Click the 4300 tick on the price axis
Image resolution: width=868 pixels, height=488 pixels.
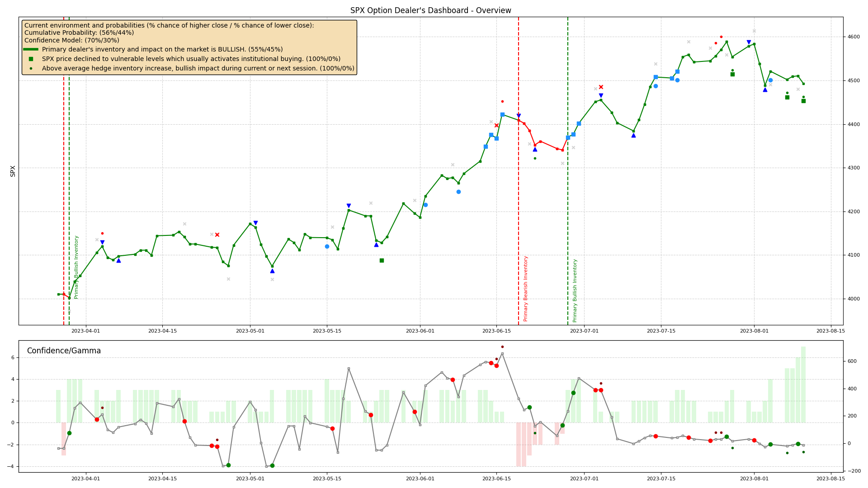[854, 168]
